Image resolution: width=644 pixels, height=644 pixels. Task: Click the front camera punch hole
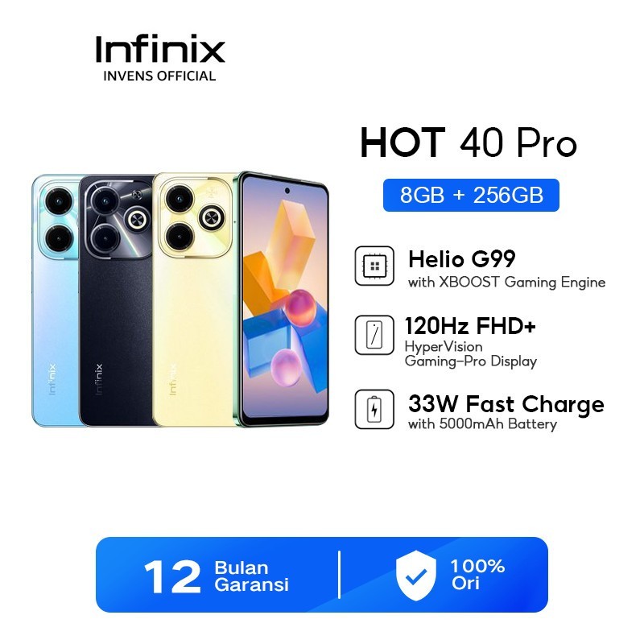tap(287, 191)
